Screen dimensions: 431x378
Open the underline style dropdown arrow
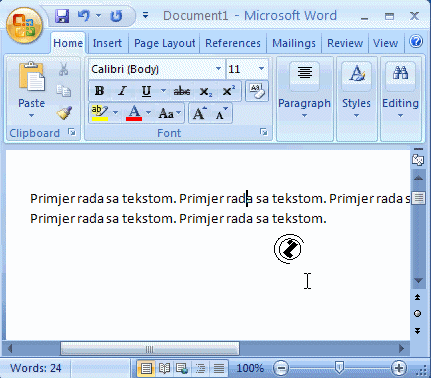coord(163,90)
